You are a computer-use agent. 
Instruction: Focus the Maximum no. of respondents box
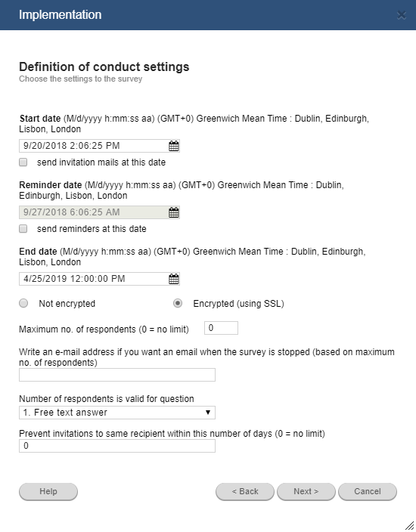point(221,328)
